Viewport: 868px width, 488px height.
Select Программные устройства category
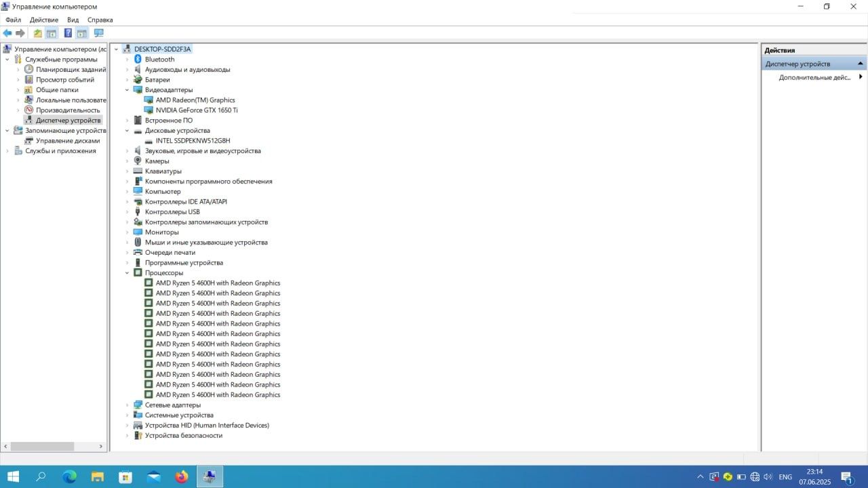coord(184,262)
